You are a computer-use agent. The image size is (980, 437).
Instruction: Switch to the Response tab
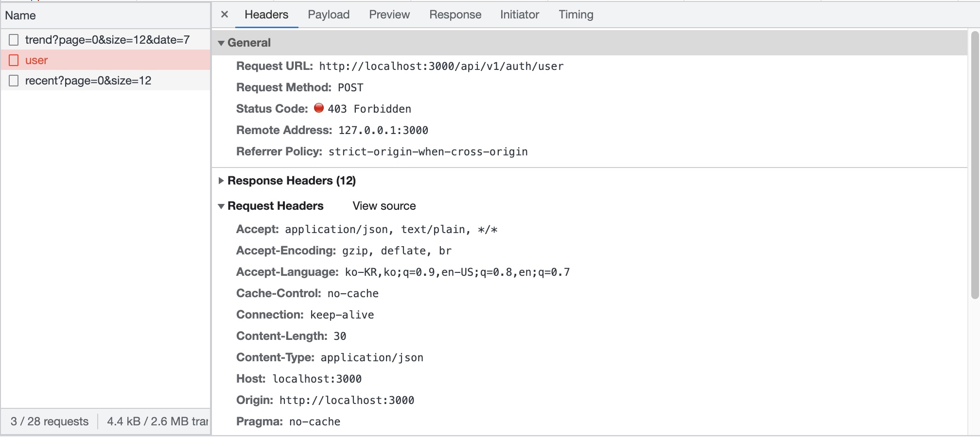click(455, 15)
